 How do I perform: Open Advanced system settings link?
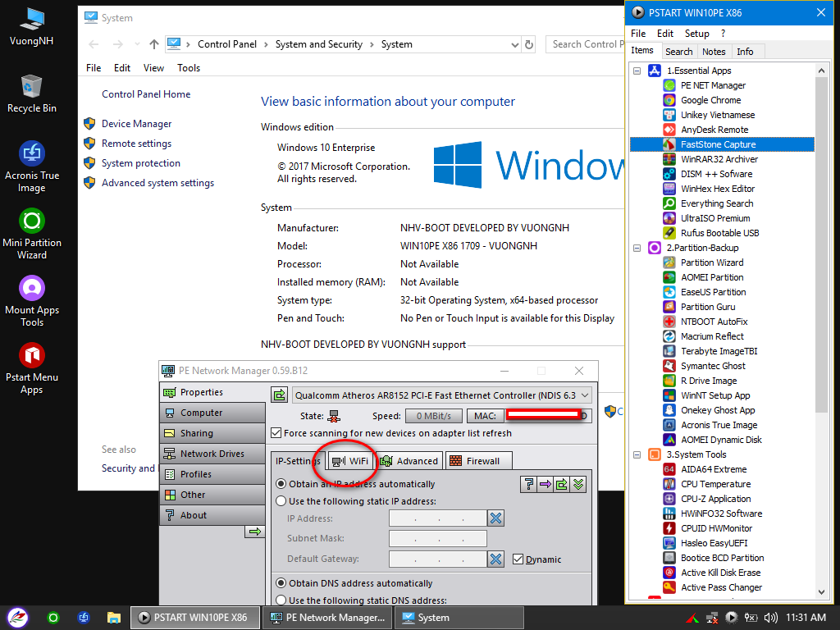[158, 183]
